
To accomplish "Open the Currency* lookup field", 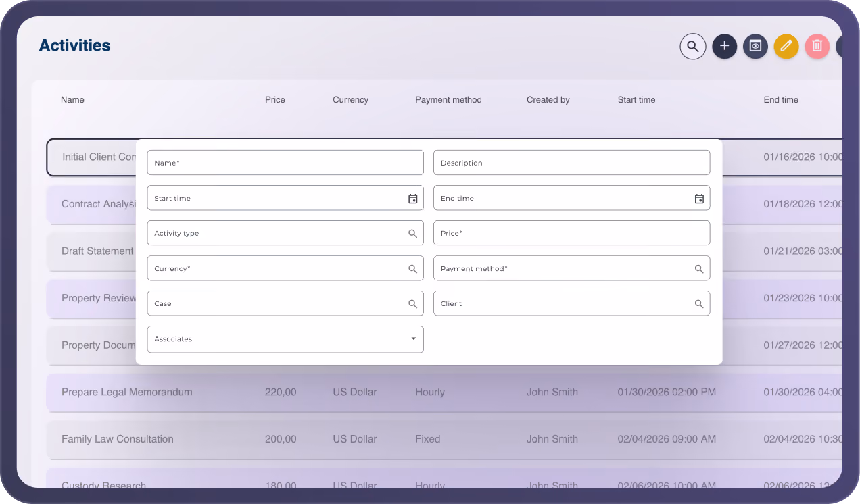I will point(285,268).
